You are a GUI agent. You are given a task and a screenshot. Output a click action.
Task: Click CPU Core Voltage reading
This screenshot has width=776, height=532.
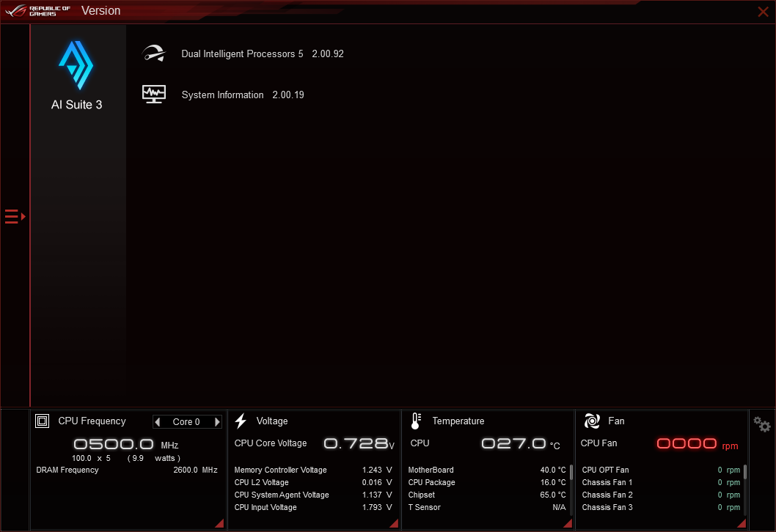point(359,443)
